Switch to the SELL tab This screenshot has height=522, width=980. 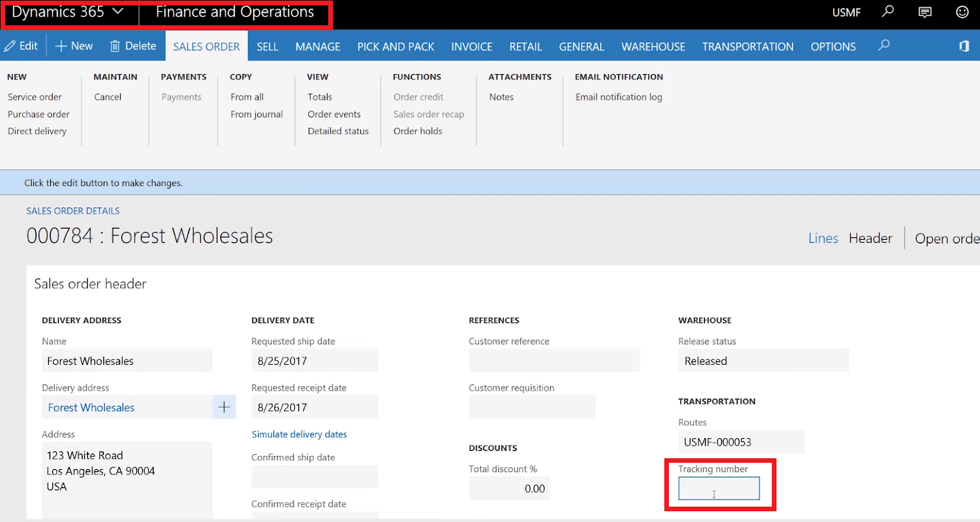click(268, 47)
